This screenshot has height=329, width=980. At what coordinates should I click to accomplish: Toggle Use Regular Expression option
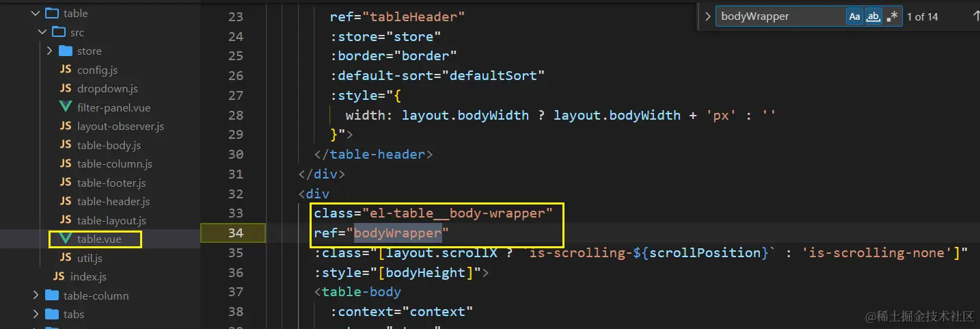click(x=892, y=16)
